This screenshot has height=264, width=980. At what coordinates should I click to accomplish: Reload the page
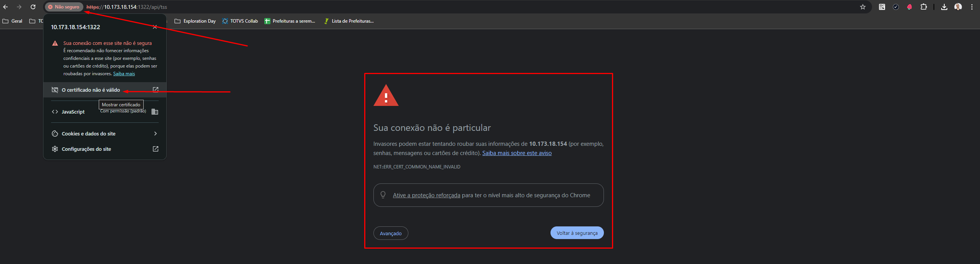coord(33,7)
